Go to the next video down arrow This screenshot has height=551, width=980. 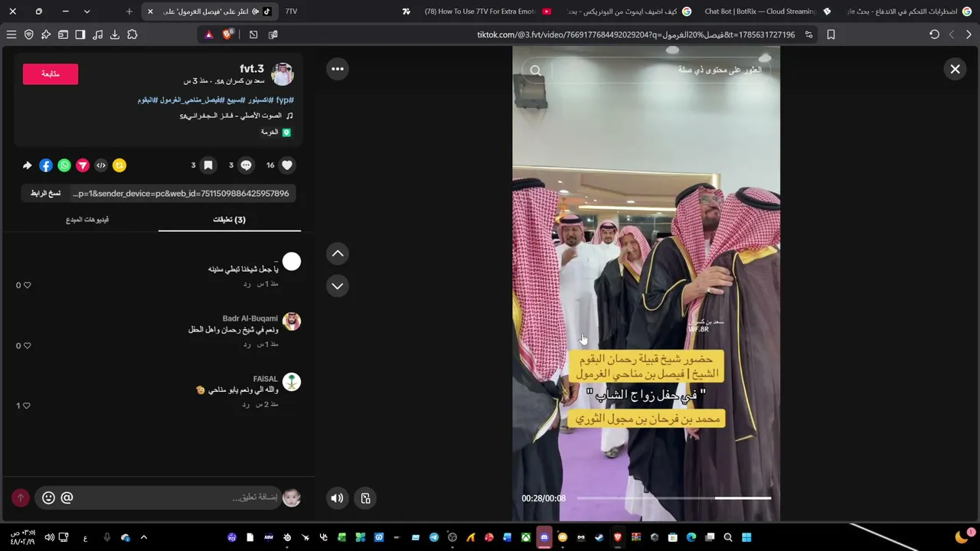tap(338, 285)
